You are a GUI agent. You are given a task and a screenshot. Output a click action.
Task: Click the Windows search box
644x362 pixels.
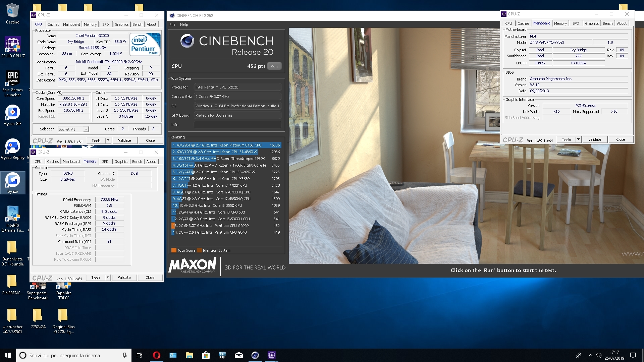(73, 355)
